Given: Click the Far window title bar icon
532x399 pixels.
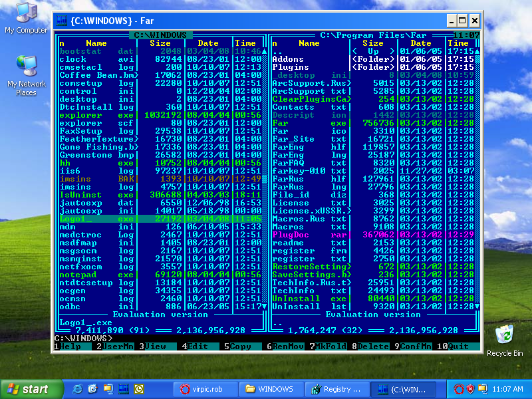Looking at the screenshot, I should tap(62, 21).
